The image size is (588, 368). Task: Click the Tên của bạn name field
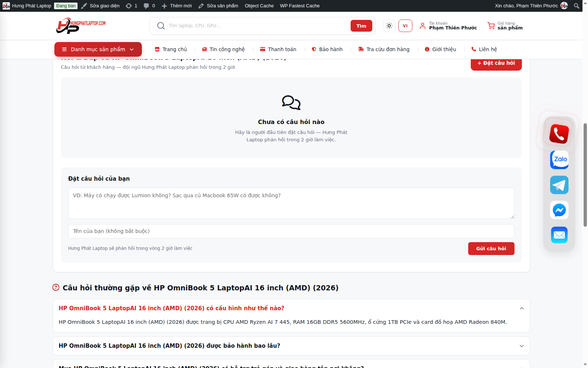[291, 231]
